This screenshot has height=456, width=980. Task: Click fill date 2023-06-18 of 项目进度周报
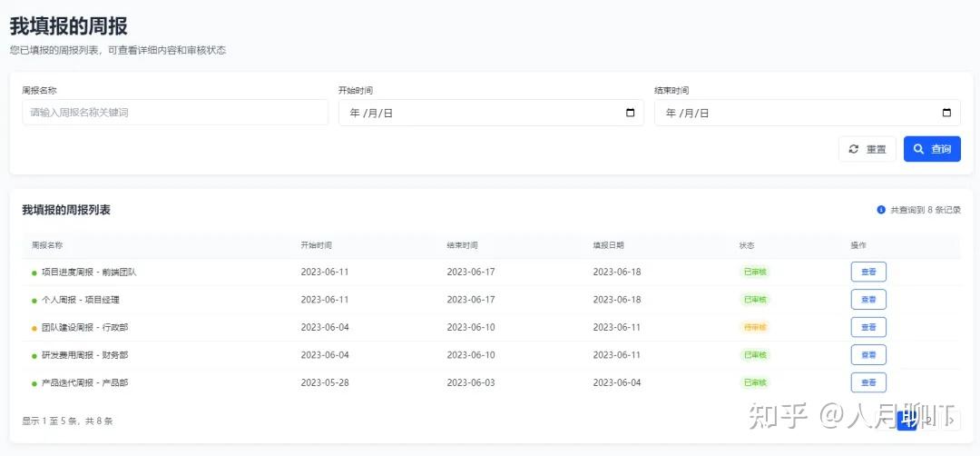(617, 273)
